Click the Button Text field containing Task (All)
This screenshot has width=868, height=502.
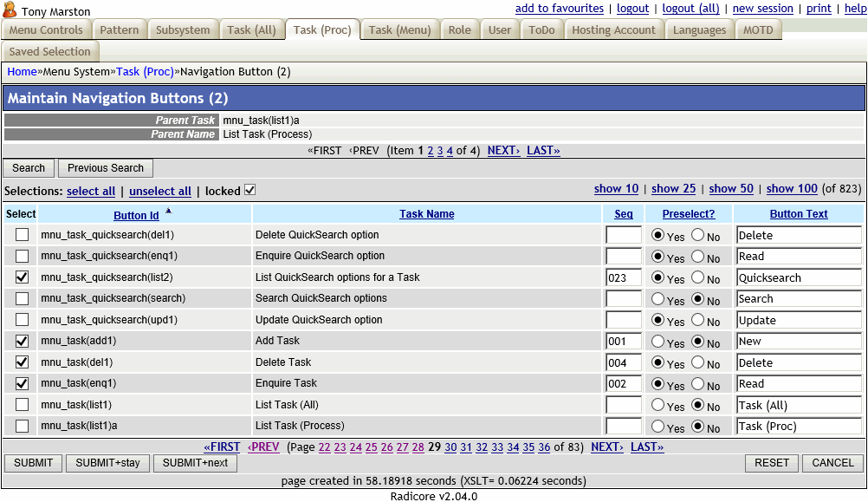pyautogui.click(x=798, y=404)
